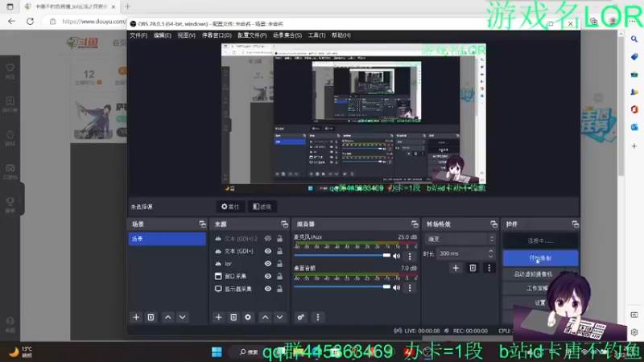The height and width of the screenshot is (362, 644).
Task: Click 滤镜 filters button
Action: pyautogui.click(x=262, y=207)
